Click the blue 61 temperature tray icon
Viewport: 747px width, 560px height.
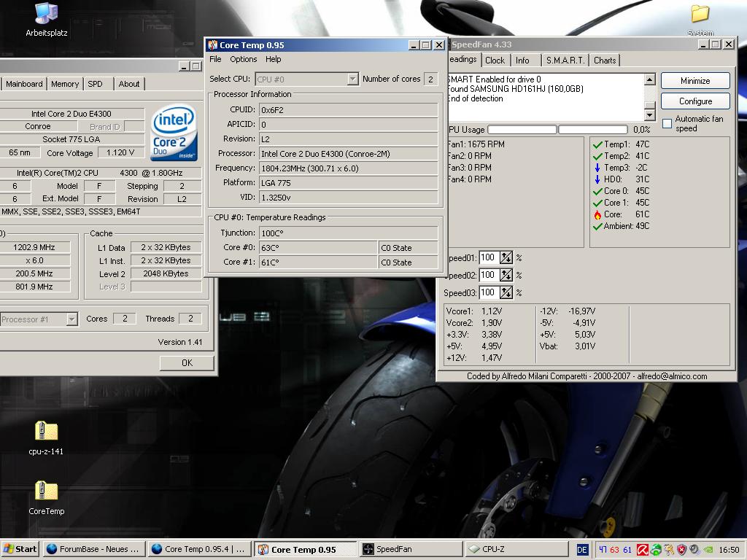[627, 550]
